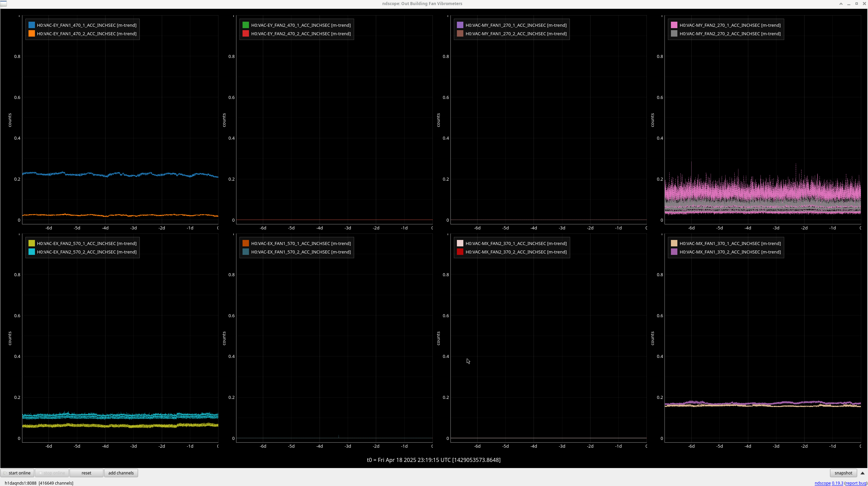
Task: Open the report bug link
Action: (x=856, y=483)
